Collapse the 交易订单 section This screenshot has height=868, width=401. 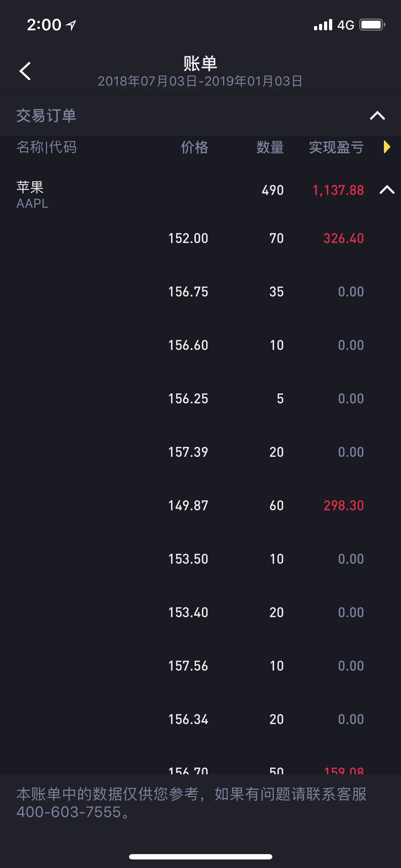point(377,115)
